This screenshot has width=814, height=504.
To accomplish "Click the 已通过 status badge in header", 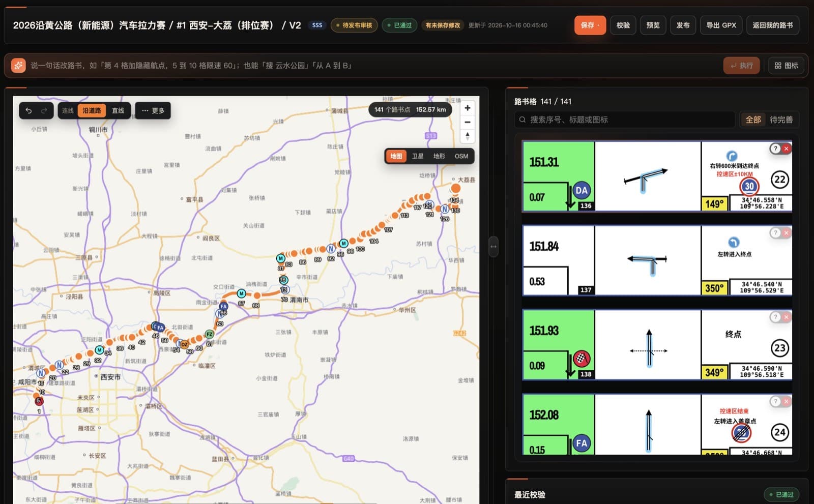I will pos(399,25).
